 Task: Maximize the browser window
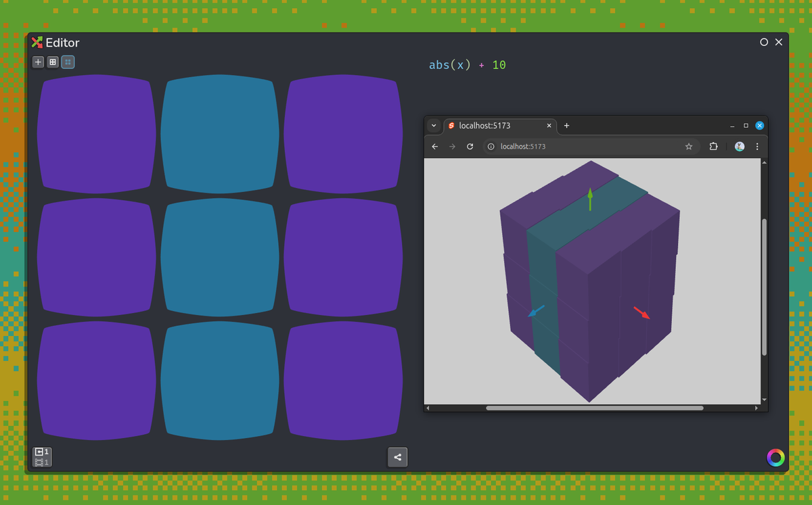[x=746, y=126]
